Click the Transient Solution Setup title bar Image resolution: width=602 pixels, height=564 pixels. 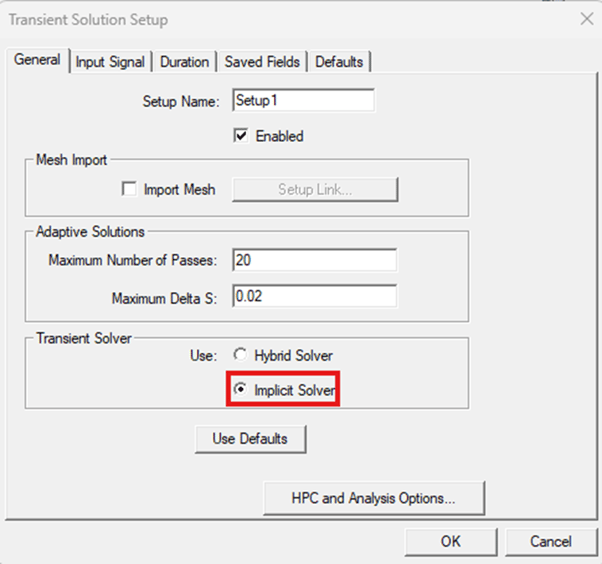tap(200, 19)
